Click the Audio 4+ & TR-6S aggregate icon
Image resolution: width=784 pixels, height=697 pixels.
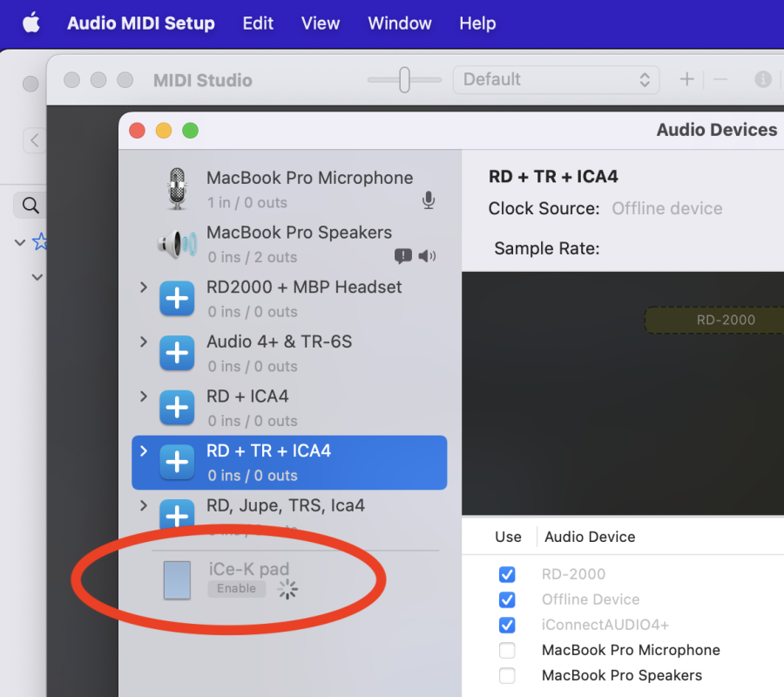pos(177,353)
